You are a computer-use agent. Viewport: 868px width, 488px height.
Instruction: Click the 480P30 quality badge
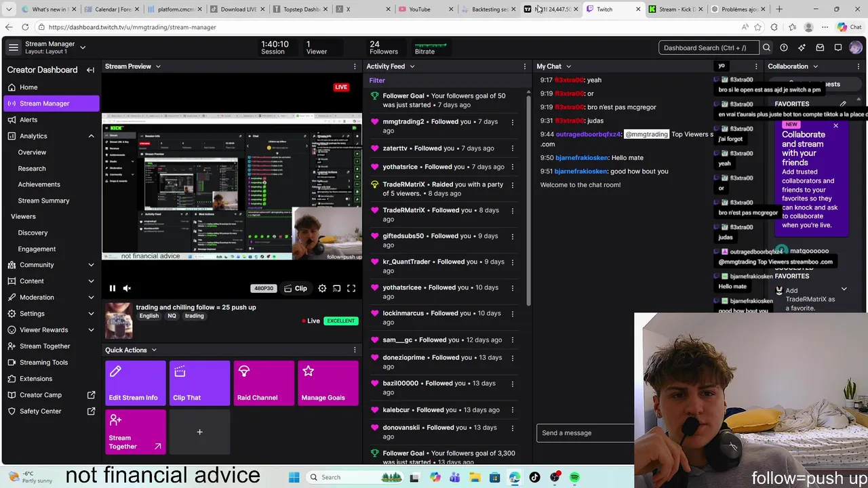pyautogui.click(x=264, y=289)
